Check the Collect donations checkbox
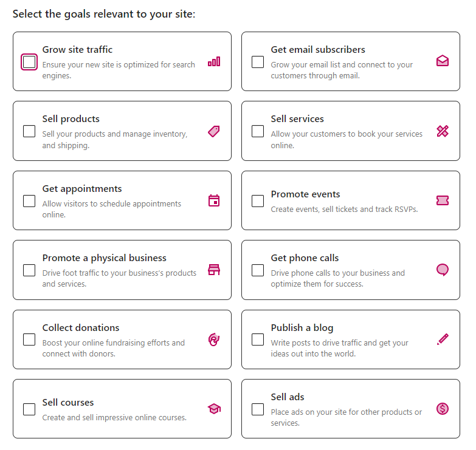This screenshot has height=450, width=476. pos(29,339)
